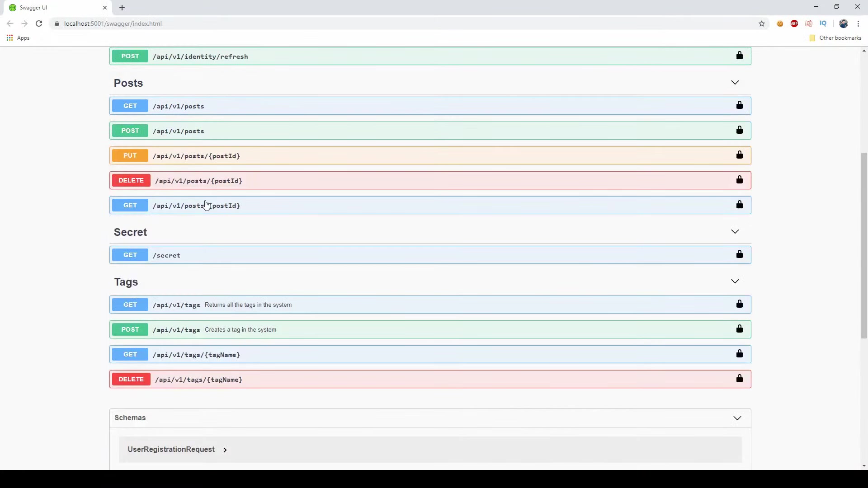
Task: Click the browser profile avatar
Action: pyautogui.click(x=844, y=23)
